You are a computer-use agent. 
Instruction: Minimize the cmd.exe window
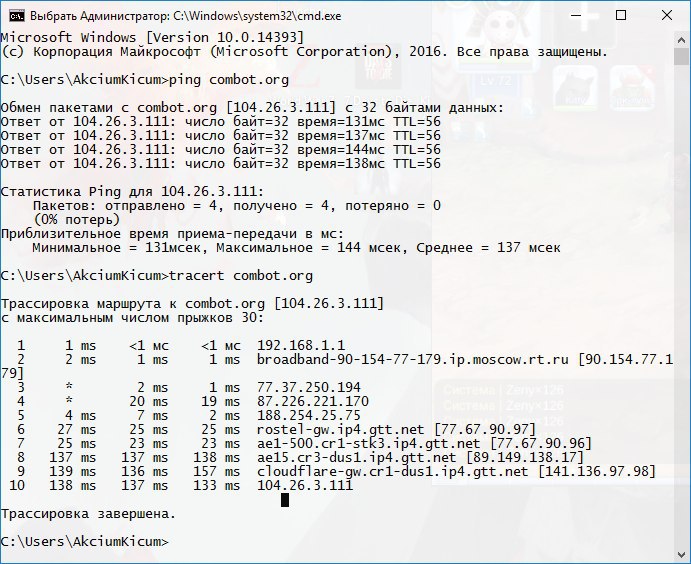(x=576, y=16)
